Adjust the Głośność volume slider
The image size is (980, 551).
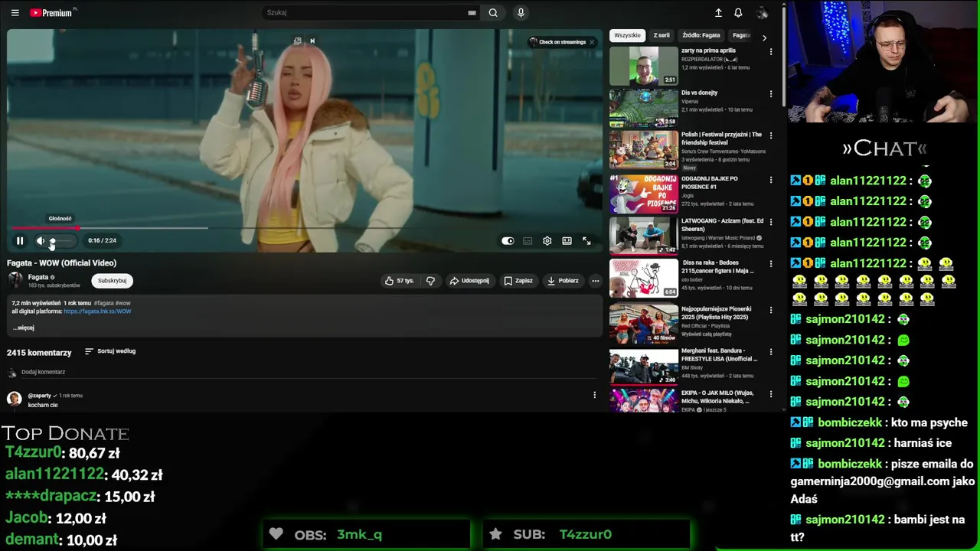click(x=61, y=240)
